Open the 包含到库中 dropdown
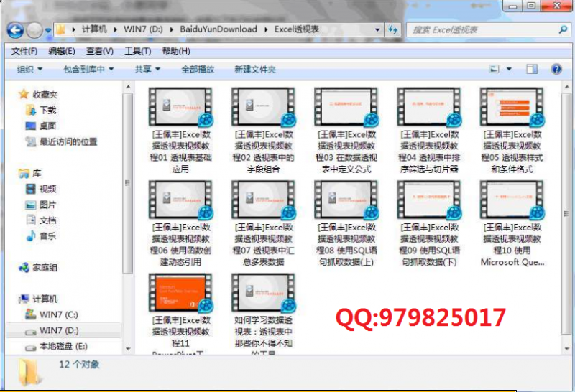The height and width of the screenshot is (392, 575). coord(88,69)
